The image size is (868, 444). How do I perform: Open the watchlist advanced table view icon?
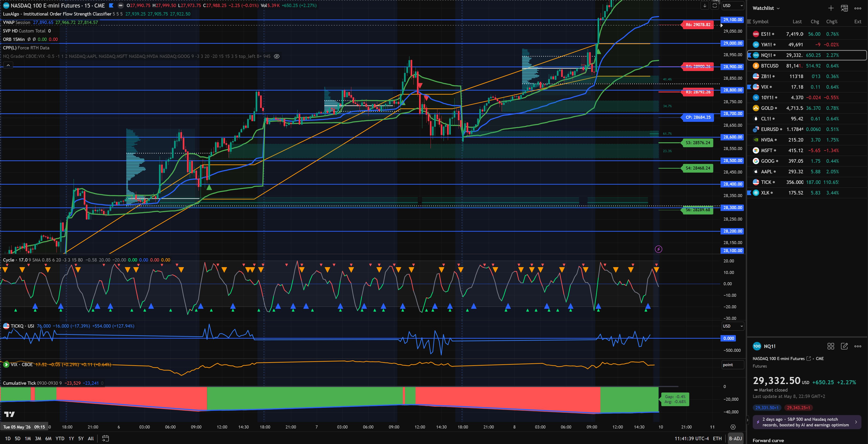pos(844,8)
